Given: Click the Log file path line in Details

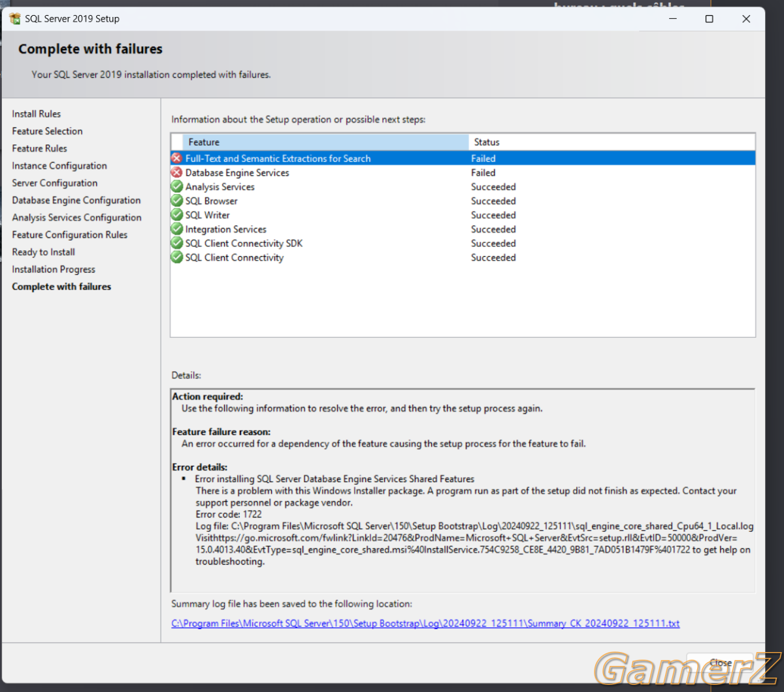Looking at the screenshot, I should point(474,526).
